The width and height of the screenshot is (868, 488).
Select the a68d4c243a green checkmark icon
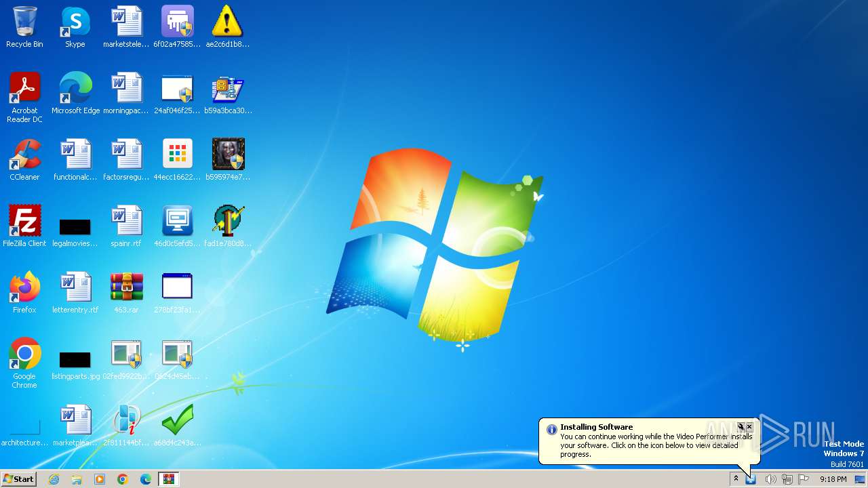[x=177, y=426]
